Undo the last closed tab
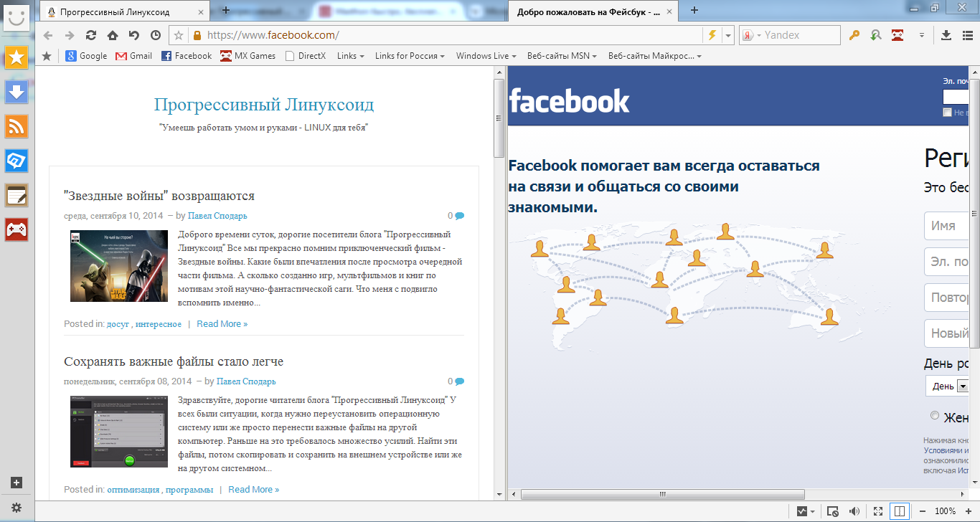The image size is (980, 522). click(x=134, y=35)
